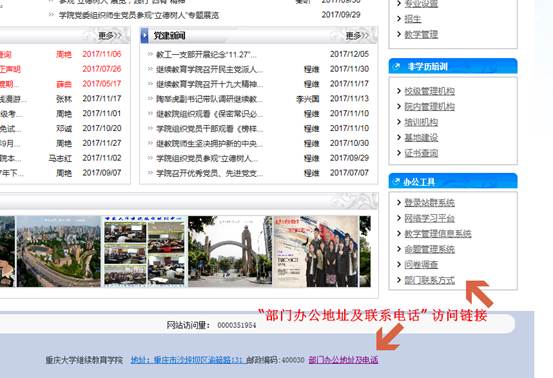553x378 pixels.
Task: Click the group photo poster thumbnail
Action: tap(316, 251)
